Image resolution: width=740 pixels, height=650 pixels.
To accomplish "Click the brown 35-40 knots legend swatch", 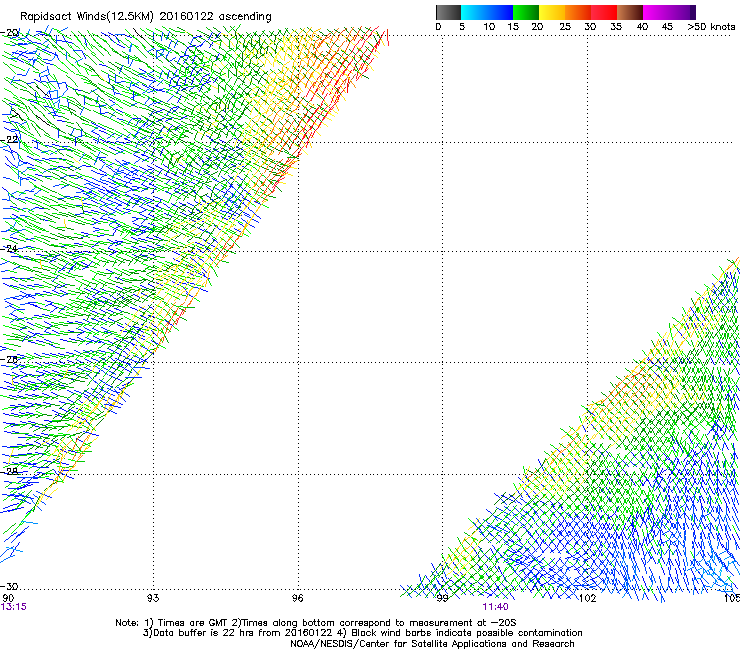I will pos(630,12).
